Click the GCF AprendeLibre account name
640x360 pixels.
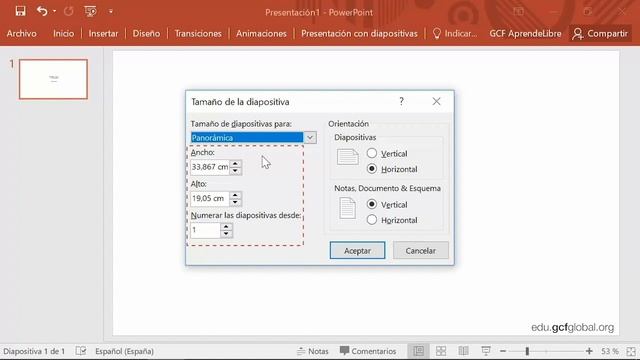click(x=525, y=33)
